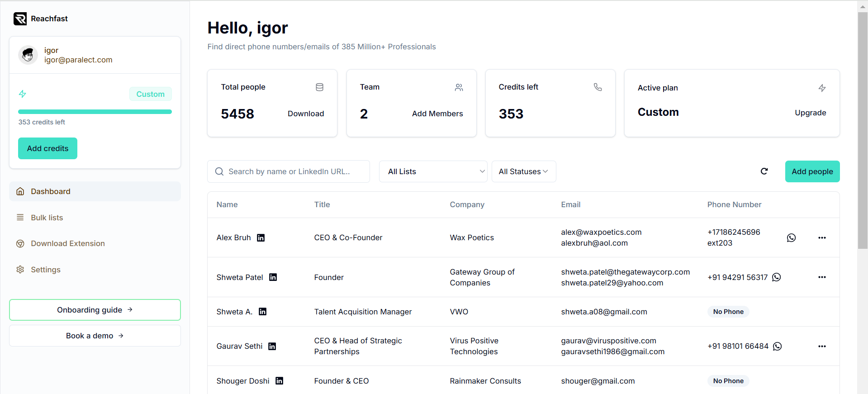Click the Add credits button
This screenshot has width=868, height=394.
[47, 148]
